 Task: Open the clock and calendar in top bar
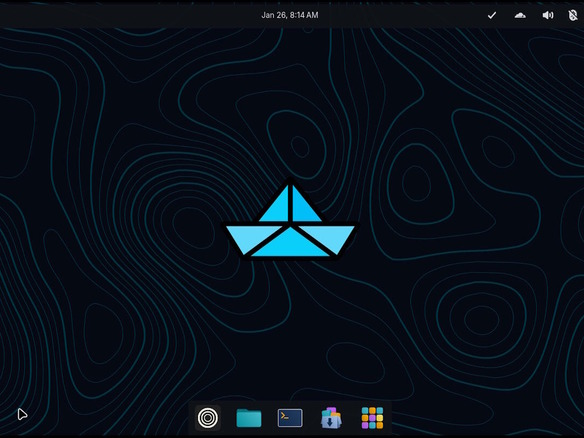coord(290,15)
